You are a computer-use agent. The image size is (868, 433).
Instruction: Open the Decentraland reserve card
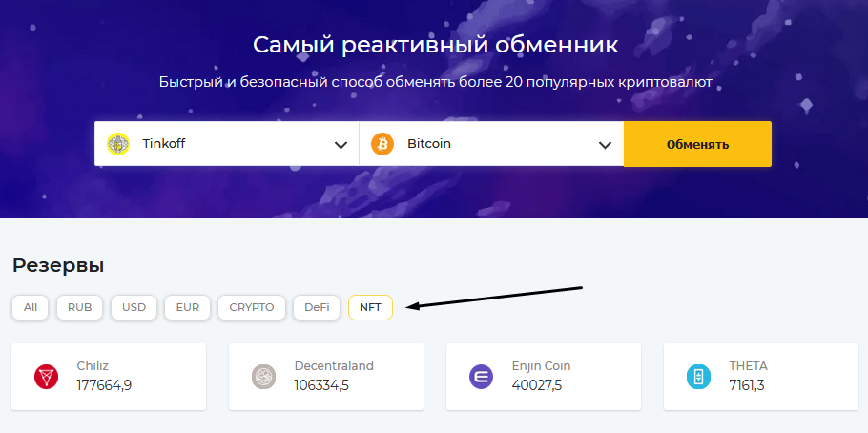326,377
